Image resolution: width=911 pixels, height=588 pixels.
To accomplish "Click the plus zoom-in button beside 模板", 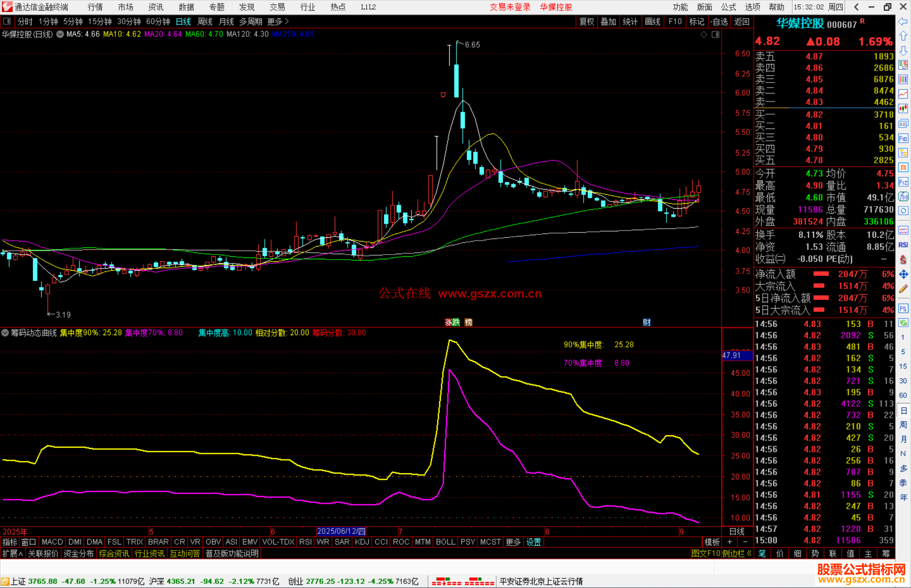I will pos(730,542).
